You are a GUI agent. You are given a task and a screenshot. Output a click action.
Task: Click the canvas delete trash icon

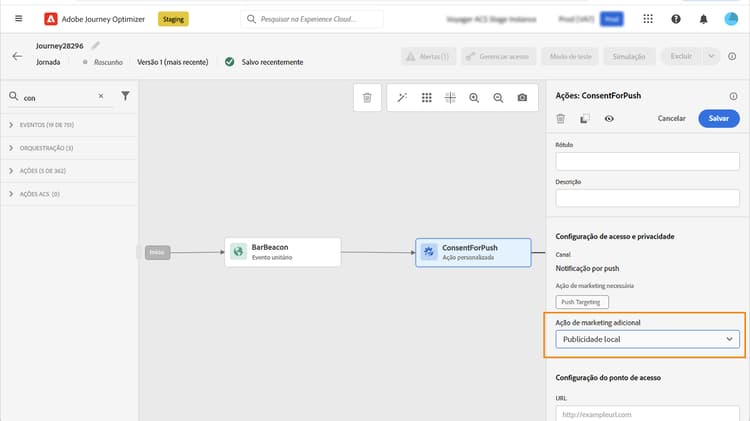[x=367, y=97]
